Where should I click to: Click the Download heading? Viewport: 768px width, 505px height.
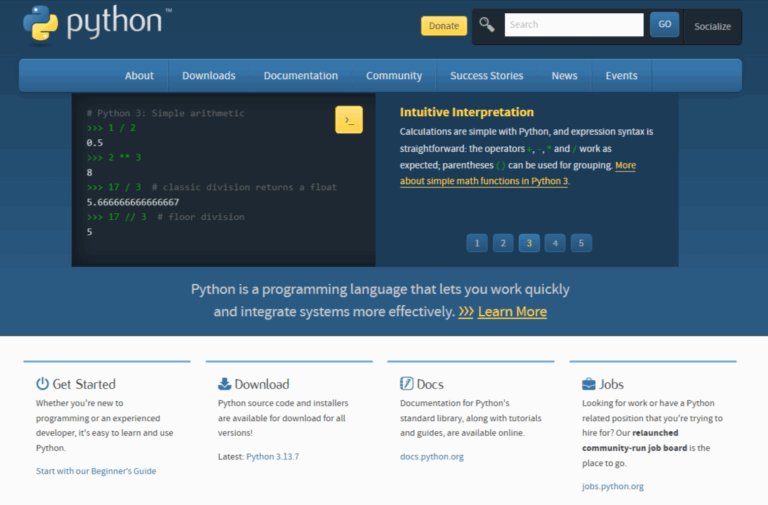pos(262,384)
